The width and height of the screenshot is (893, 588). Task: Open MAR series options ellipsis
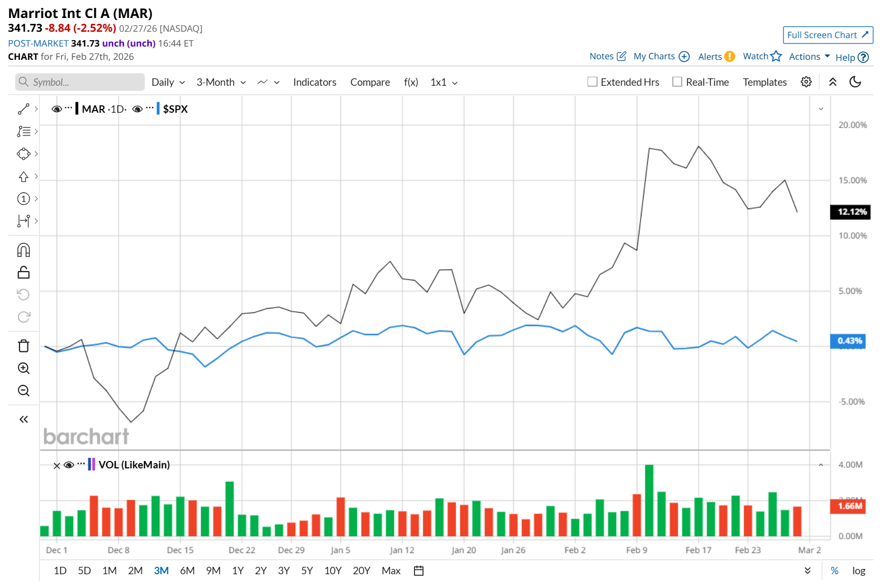68,108
